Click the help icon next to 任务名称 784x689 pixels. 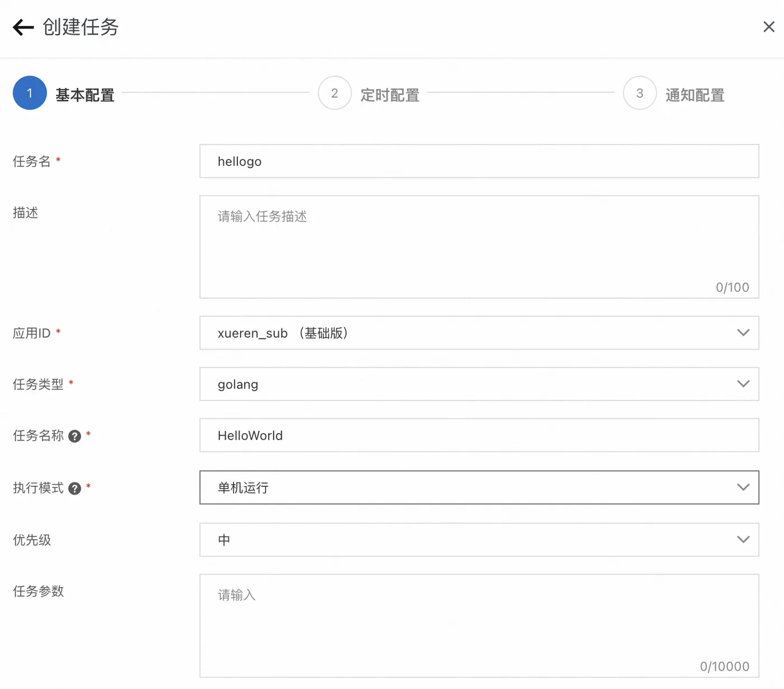(74, 436)
